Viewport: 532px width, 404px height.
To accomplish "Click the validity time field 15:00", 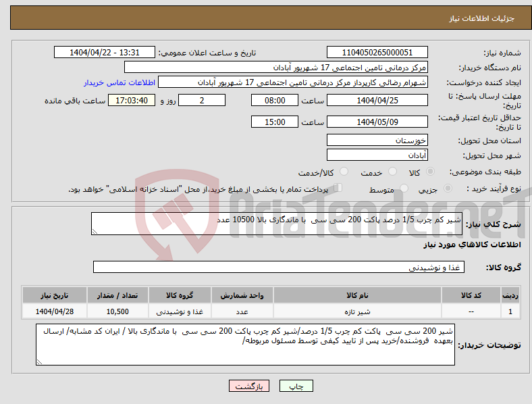I will pos(275,122).
